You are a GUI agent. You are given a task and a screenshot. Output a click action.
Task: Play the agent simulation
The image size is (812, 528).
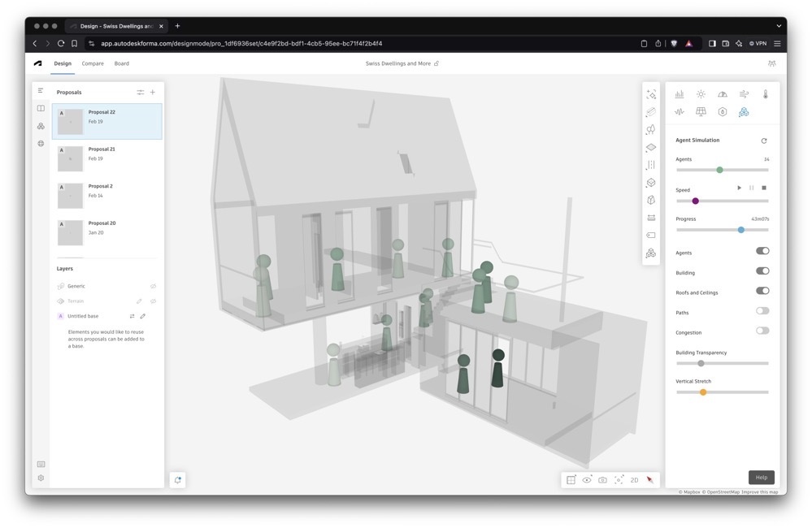(x=739, y=188)
